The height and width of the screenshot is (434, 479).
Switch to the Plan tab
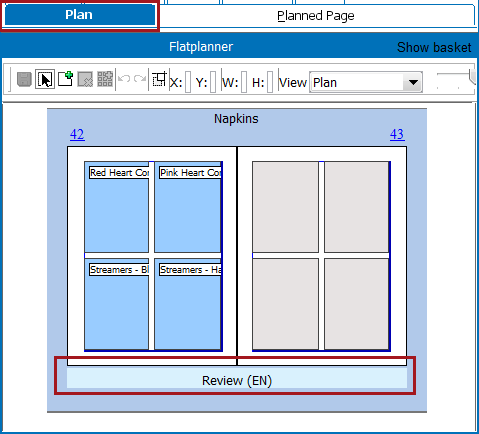click(x=79, y=15)
